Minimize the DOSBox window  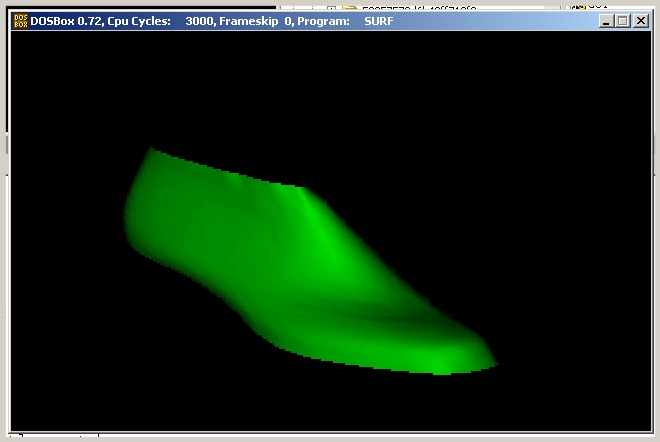click(x=605, y=20)
